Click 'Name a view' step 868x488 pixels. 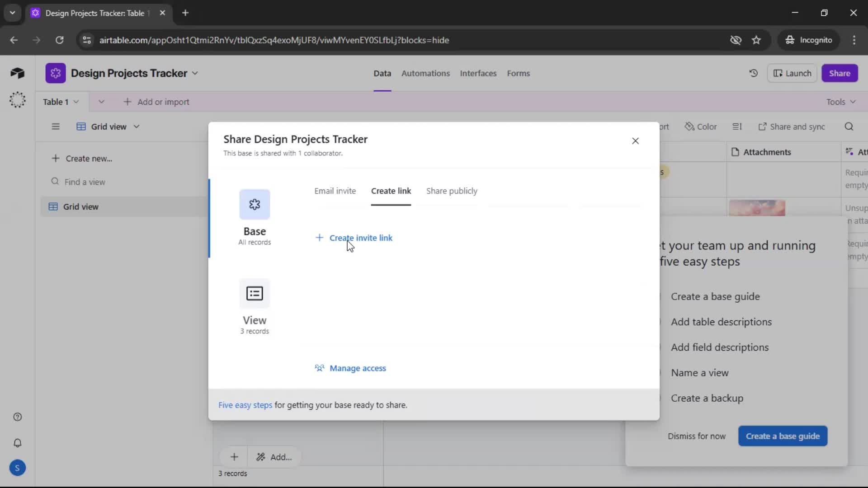[699, 373]
